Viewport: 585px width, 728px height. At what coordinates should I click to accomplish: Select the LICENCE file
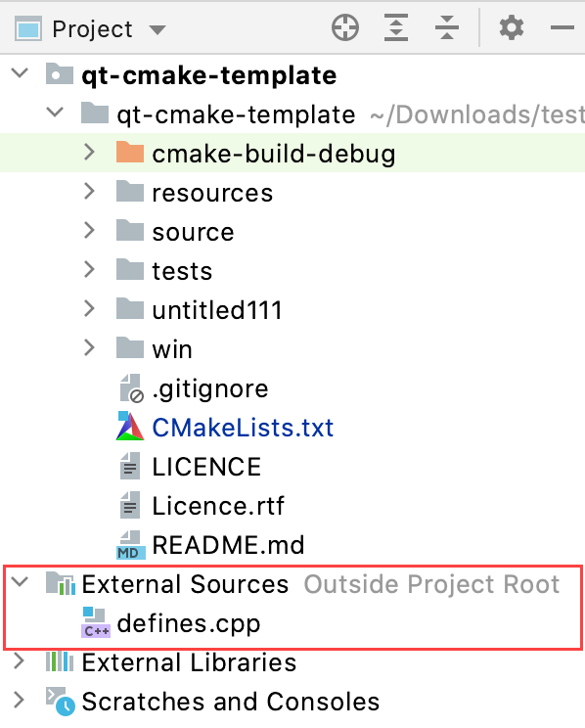click(206, 467)
